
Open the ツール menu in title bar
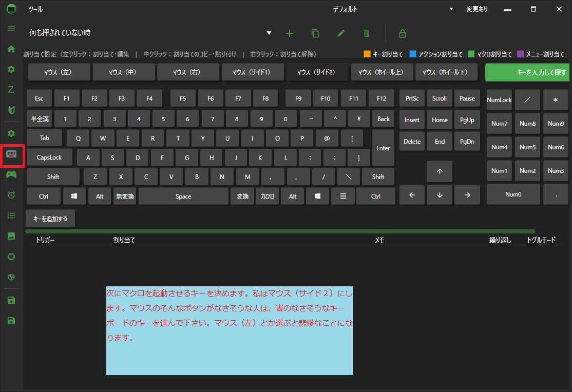point(35,9)
